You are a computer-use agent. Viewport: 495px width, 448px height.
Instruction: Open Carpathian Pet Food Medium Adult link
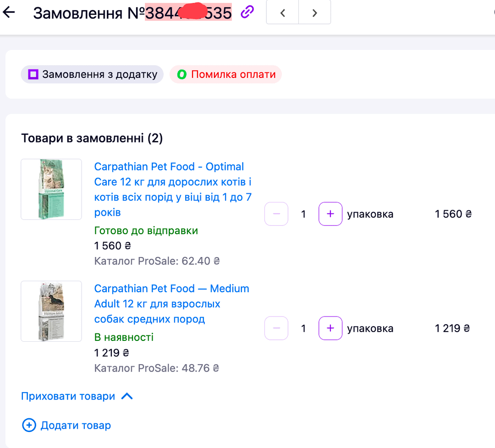[x=172, y=304]
